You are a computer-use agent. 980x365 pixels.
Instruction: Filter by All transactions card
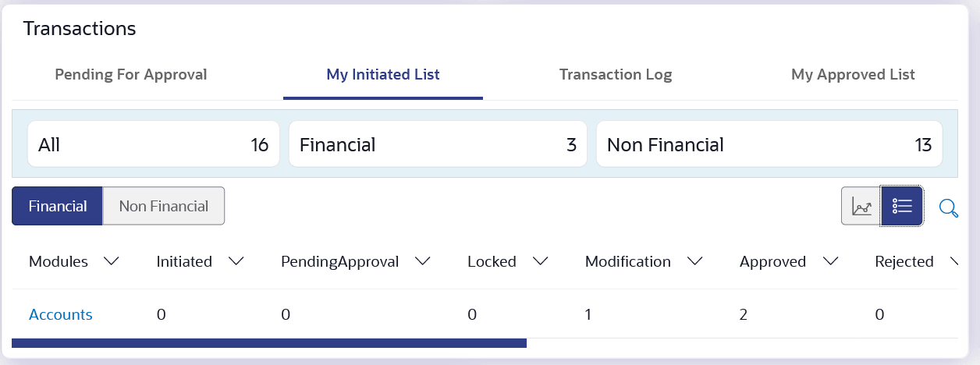point(153,144)
